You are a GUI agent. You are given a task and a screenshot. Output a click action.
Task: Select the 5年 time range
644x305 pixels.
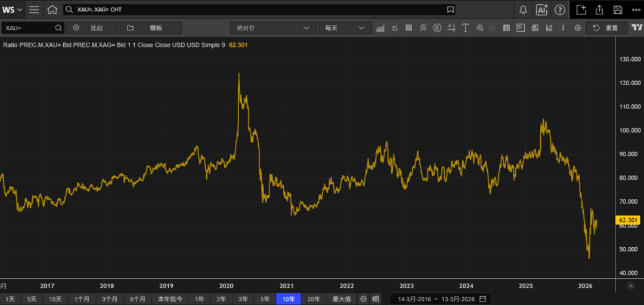click(265, 299)
